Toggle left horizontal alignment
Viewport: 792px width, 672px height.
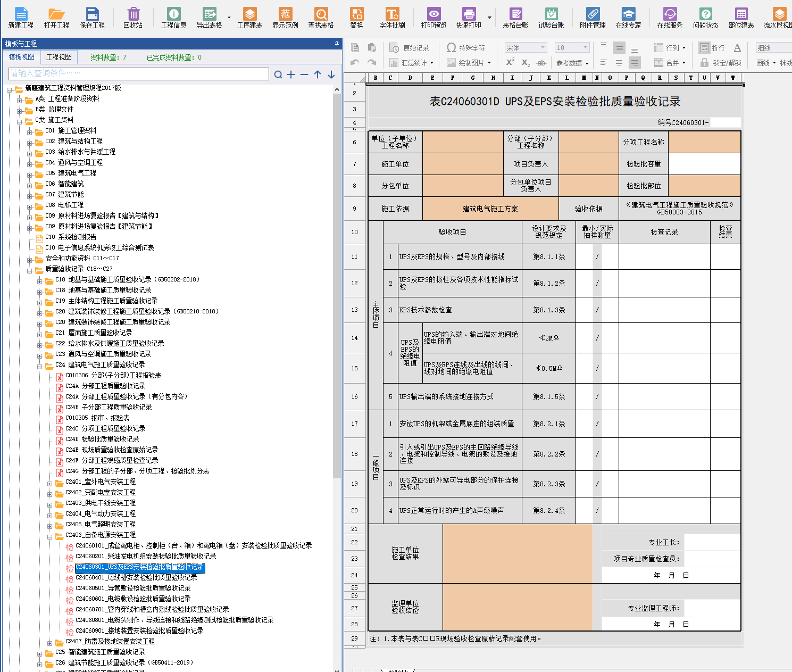coord(604,63)
